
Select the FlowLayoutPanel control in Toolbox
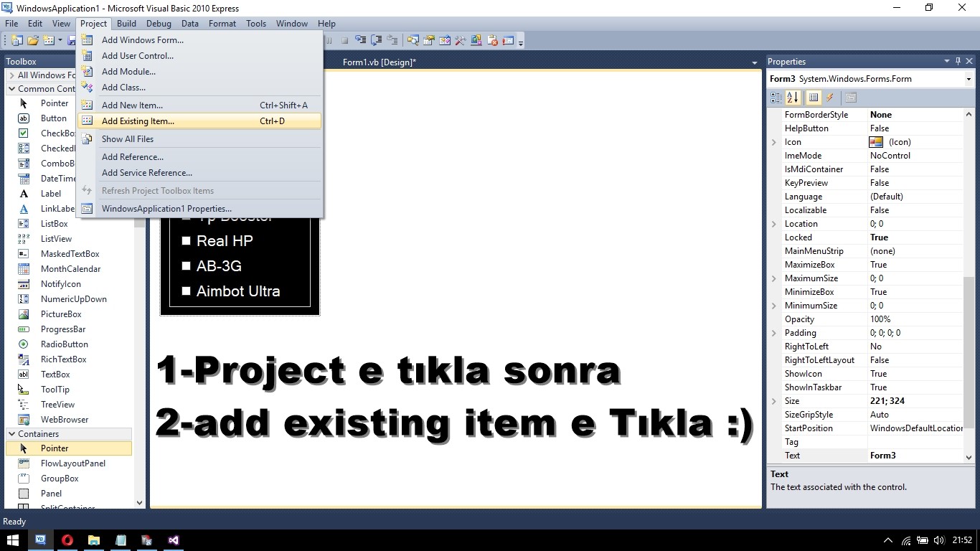click(x=70, y=463)
